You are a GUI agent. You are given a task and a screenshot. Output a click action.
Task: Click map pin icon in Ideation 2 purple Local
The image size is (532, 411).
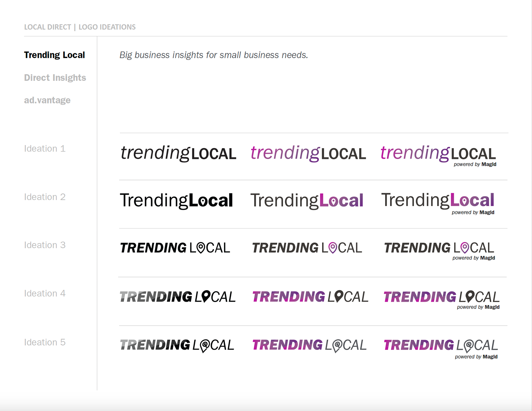tap(333, 201)
